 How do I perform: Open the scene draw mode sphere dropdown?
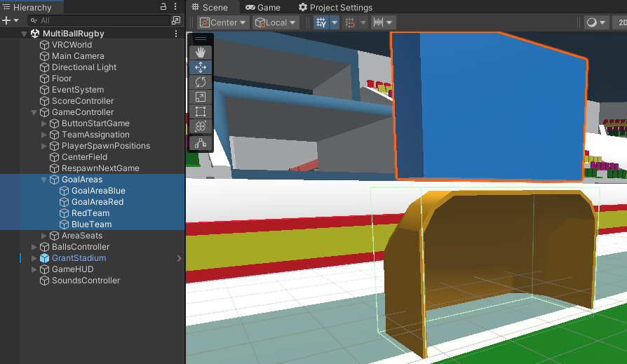(x=596, y=22)
